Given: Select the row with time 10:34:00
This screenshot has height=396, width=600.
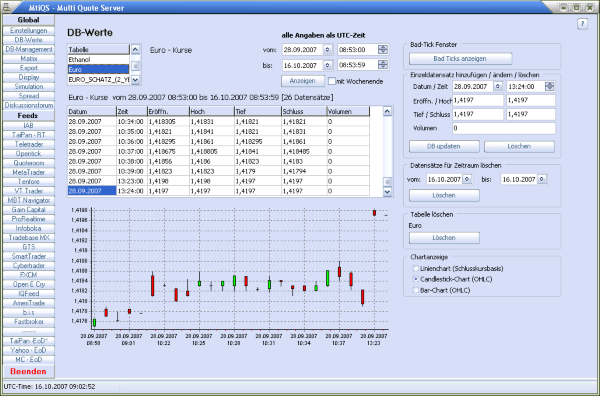Looking at the screenshot, I should point(218,122).
